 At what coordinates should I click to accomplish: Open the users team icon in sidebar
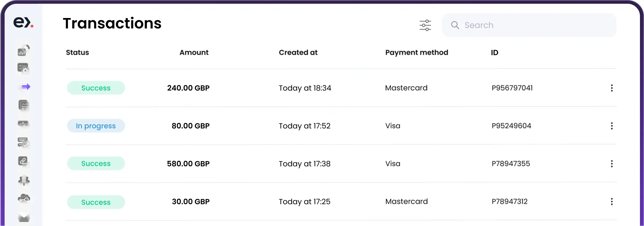tap(24, 180)
